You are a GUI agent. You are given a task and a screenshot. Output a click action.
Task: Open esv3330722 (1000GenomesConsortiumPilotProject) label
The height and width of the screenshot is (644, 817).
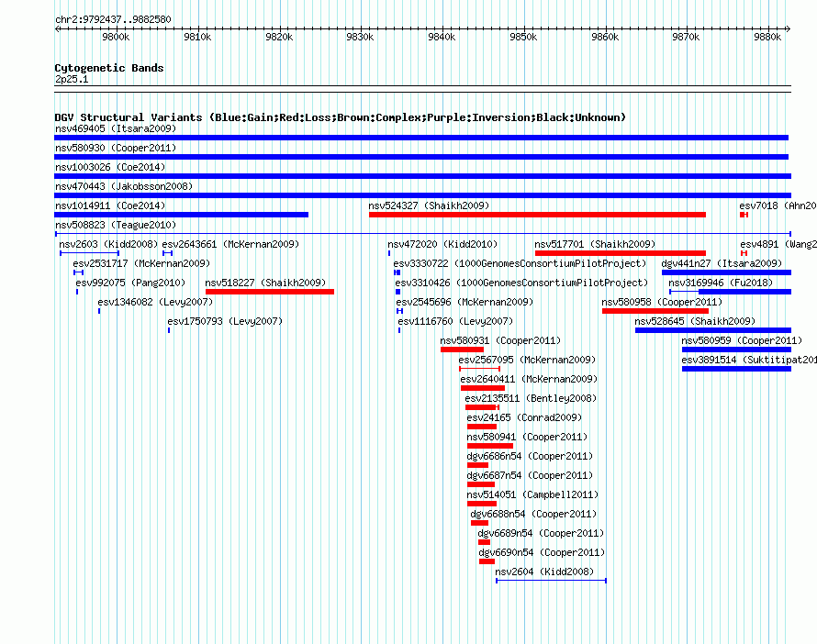pos(520,263)
